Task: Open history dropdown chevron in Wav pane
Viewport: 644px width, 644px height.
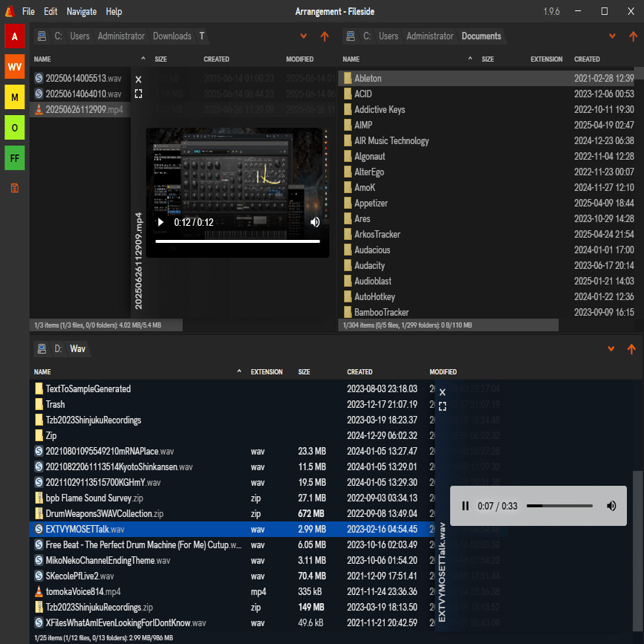Action: [x=611, y=348]
